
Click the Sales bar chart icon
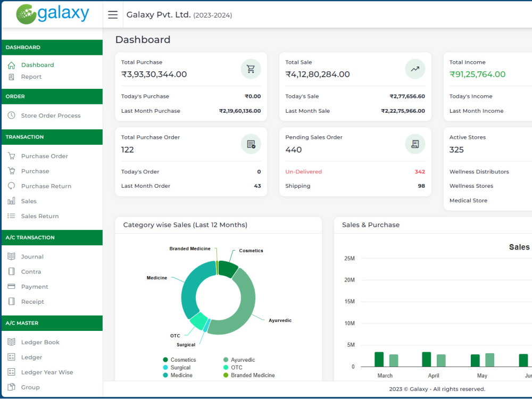point(12,201)
